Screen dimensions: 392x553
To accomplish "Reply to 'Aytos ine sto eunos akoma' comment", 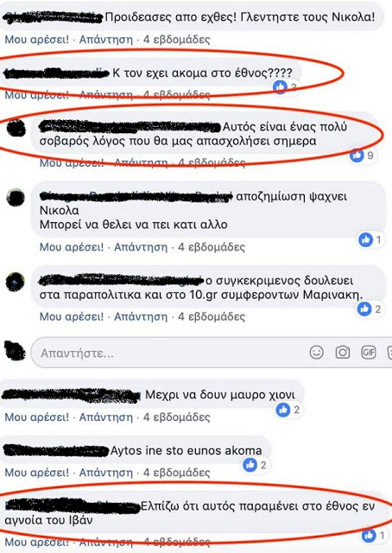I will (x=105, y=473).
